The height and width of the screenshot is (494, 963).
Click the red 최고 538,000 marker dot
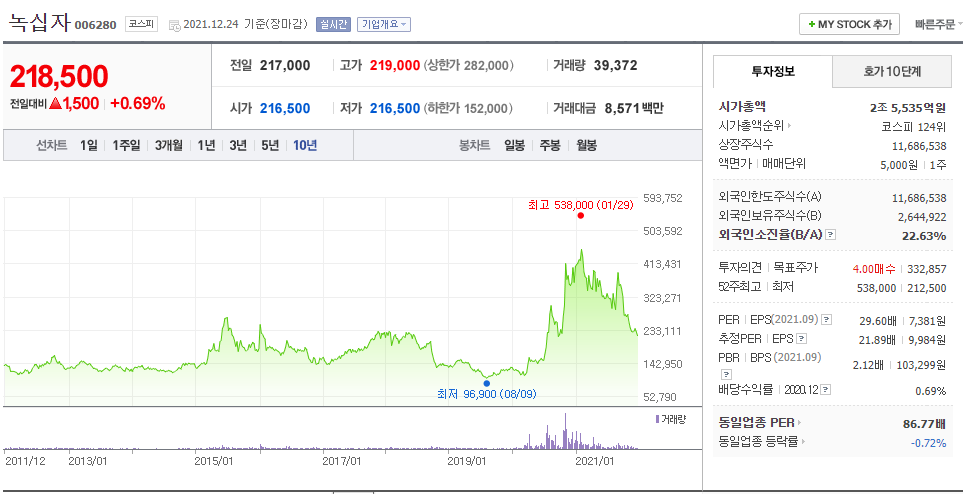(x=580, y=216)
